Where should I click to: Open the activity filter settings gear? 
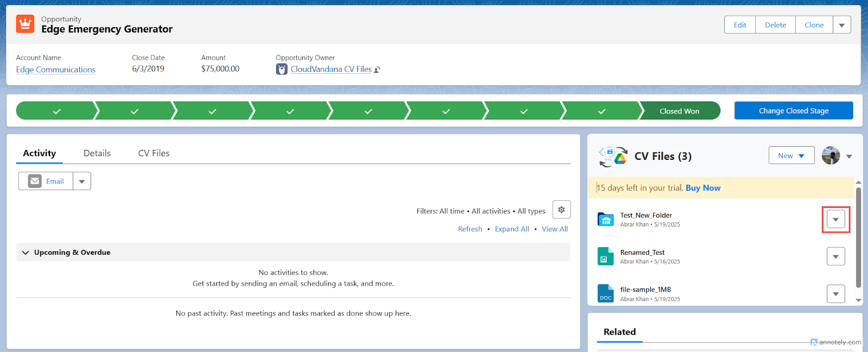pyautogui.click(x=561, y=210)
